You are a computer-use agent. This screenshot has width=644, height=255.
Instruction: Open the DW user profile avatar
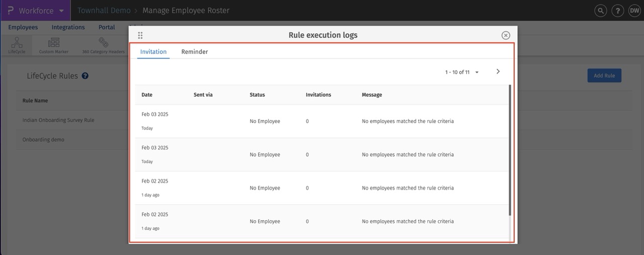634,11
